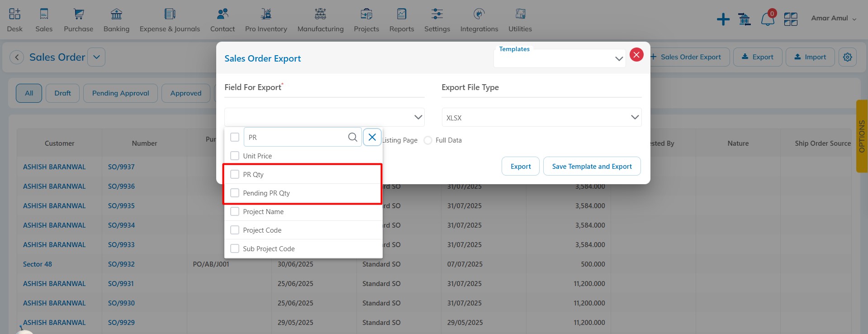The height and width of the screenshot is (334, 868).
Task: Open the Sales module icon
Action: point(44,14)
